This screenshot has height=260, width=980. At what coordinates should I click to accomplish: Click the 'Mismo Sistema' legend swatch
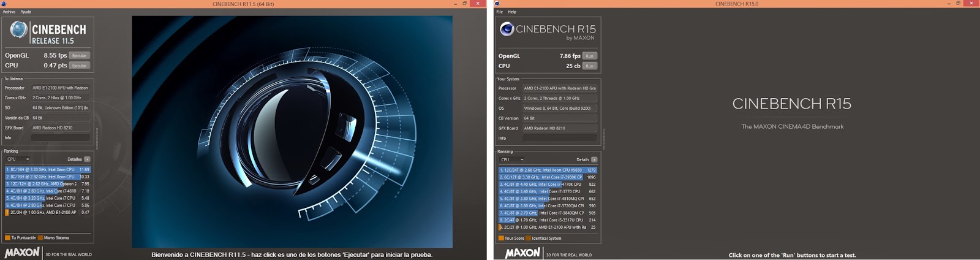(x=40, y=238)
